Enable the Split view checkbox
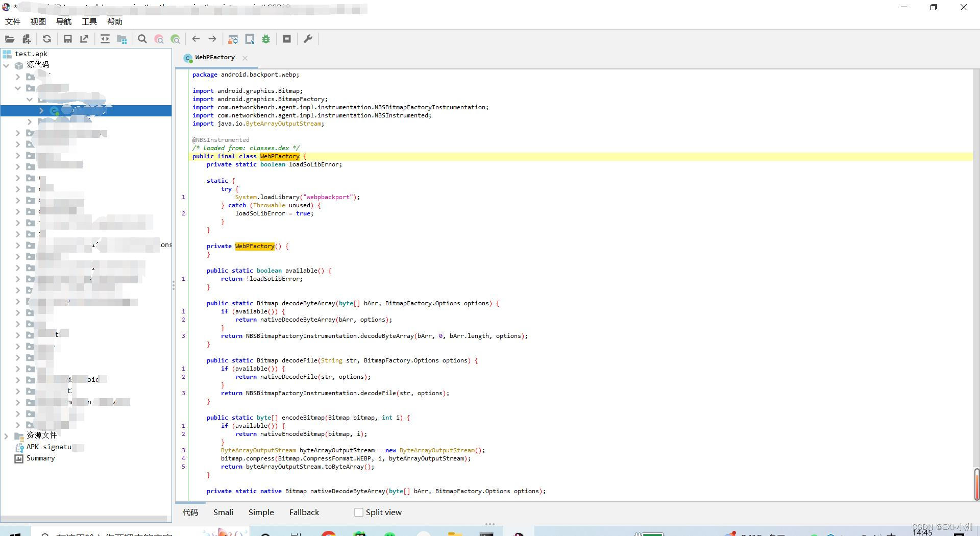The width and height of the screenshot is (980, 536). click(359, 513)
